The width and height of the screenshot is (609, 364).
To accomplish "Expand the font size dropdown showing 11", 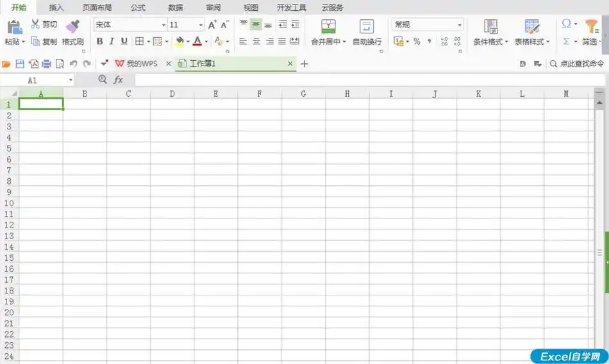I will (201, 25).
